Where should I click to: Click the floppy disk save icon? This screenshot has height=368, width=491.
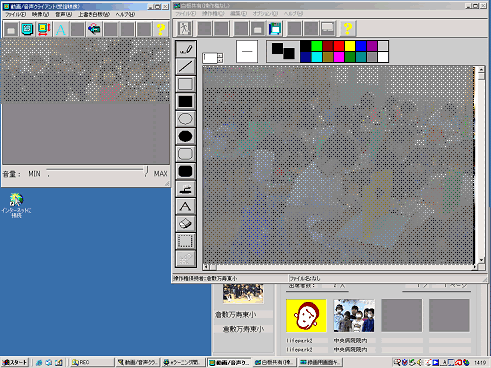pos(275,28)
